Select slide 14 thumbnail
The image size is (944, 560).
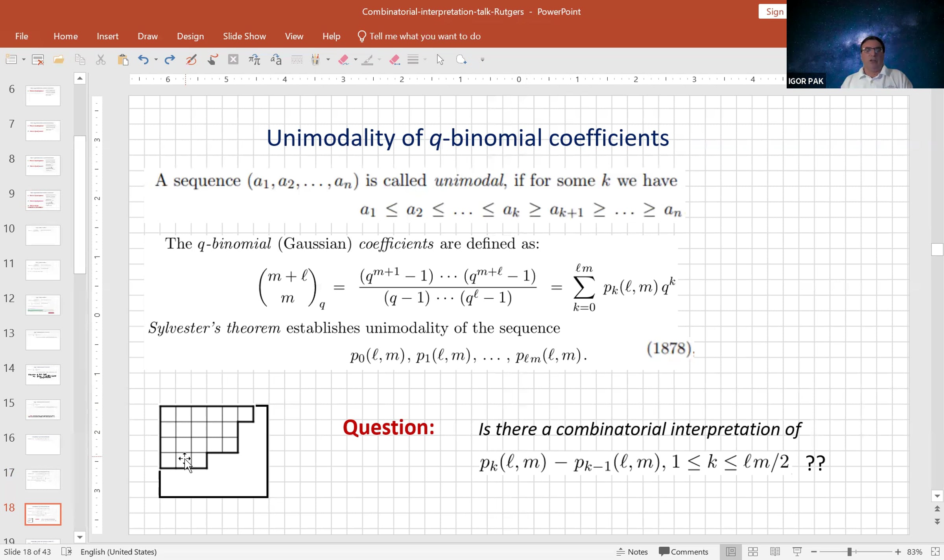[43, 375]
